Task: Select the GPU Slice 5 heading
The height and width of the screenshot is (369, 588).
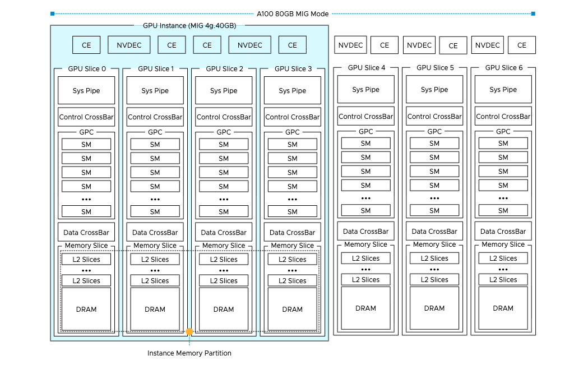Action: 435,67
